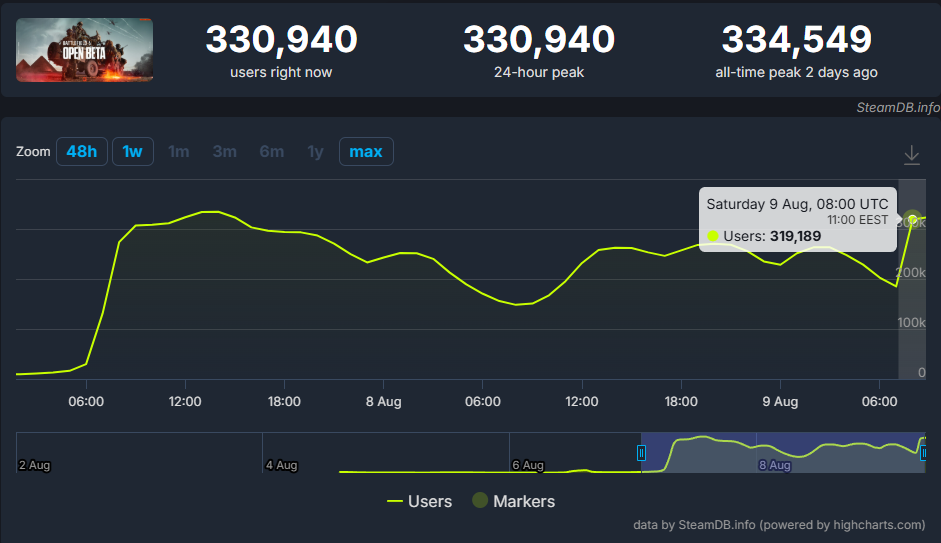The image size is (941, 543).
Task: Click the highlighted data point on chart
Action: (912, 218)
